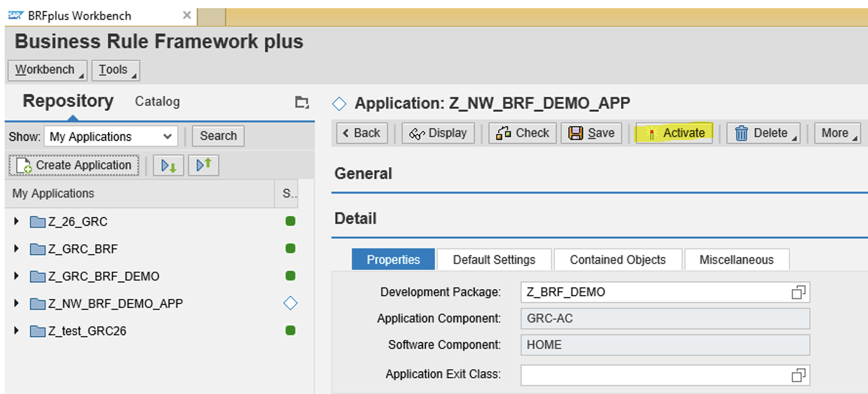Open the Tools menu

[x=115, y=70]
